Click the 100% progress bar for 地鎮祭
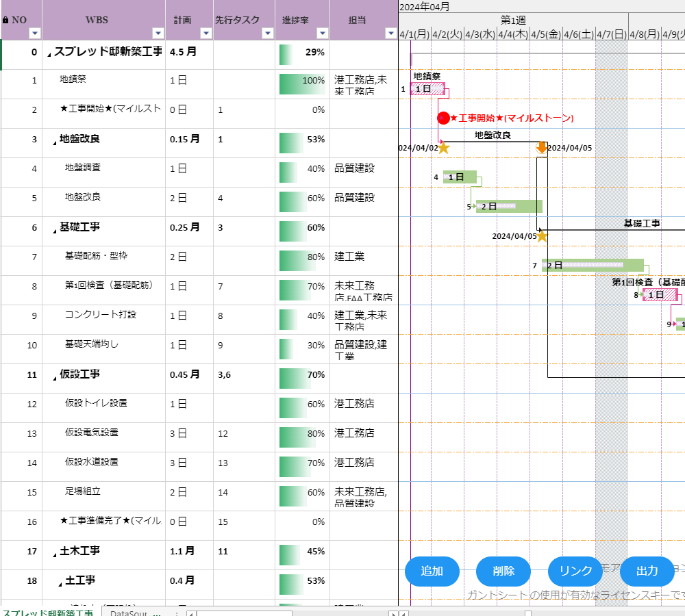The image size is (685, 616). 302,84
